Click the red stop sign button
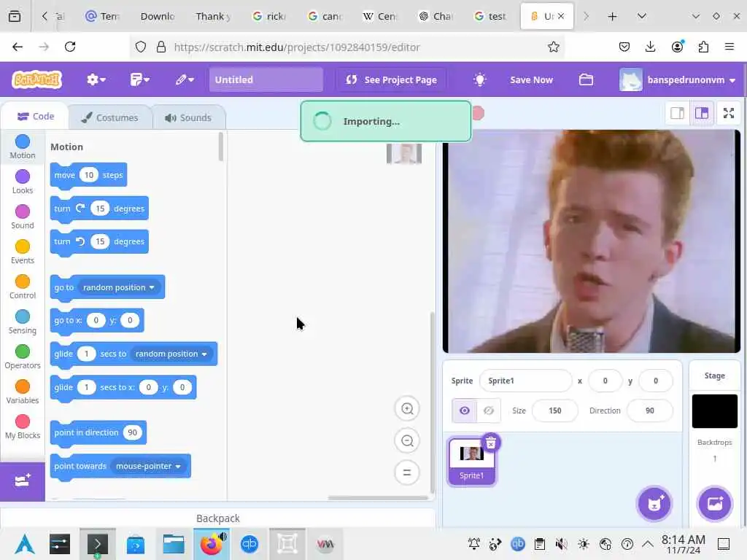 point(478,113)
